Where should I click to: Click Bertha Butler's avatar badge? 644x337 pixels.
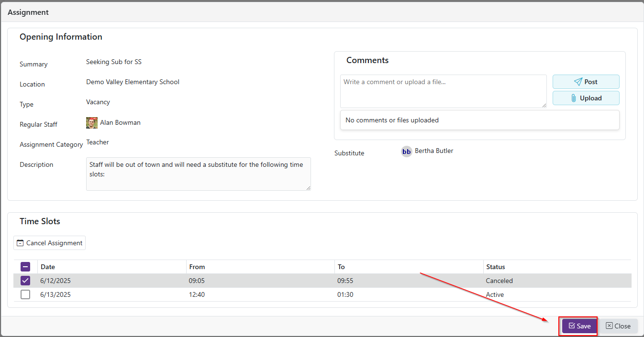click(x=407, y=152)
